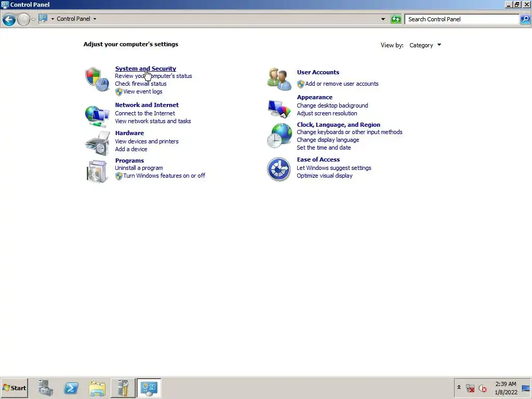This screenshot has height=399, width=532.
Task: Open View network status and tasks
Action: (153, 121)
